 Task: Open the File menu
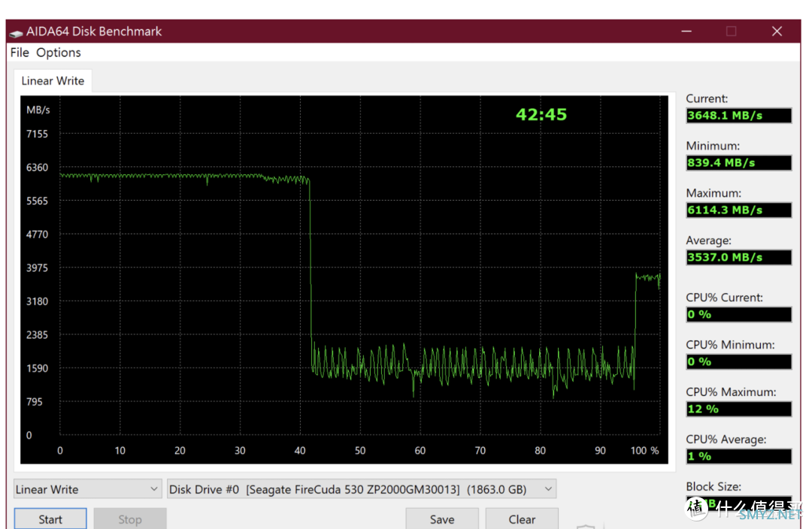[20, 53]
